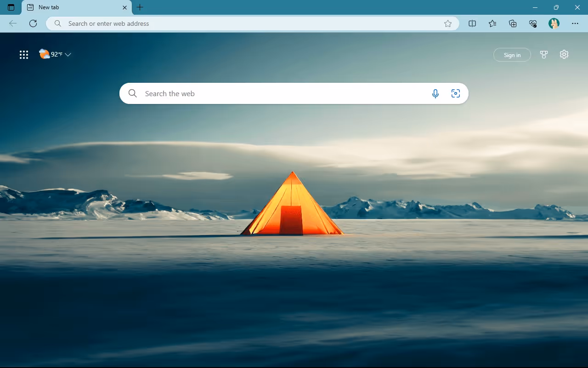Viewport: 588px width, 368px height.
Task: Close the New tab tab
Action: [124, 7]
